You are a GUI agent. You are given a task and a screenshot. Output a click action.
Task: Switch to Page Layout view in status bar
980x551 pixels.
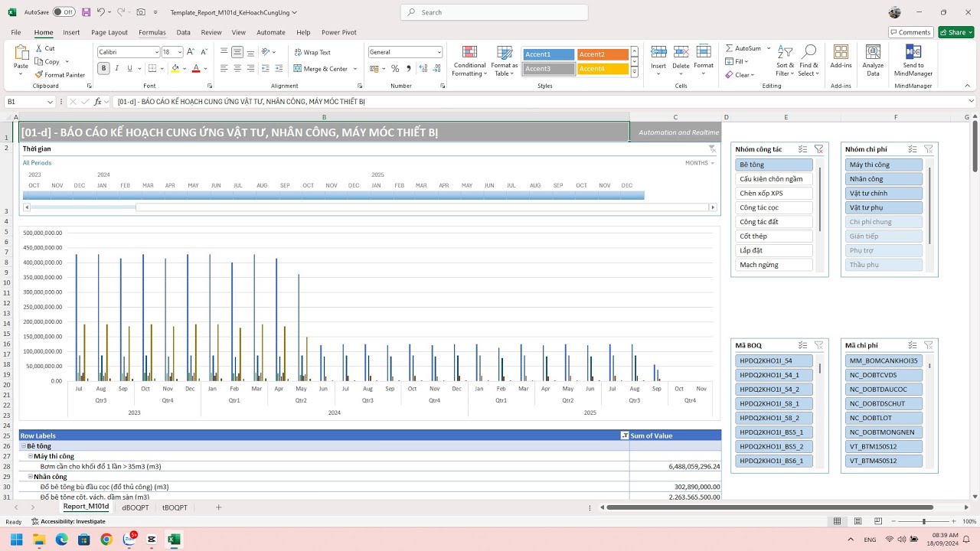pos(857,521)
